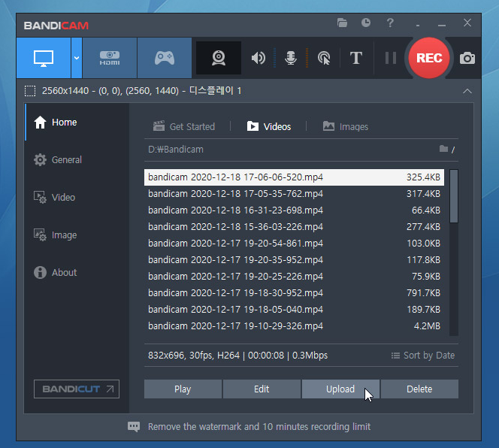The height and width of the screenshot is (448, 499).
Task: Open the Bandicut link button
Action: (x=77, y=389)
